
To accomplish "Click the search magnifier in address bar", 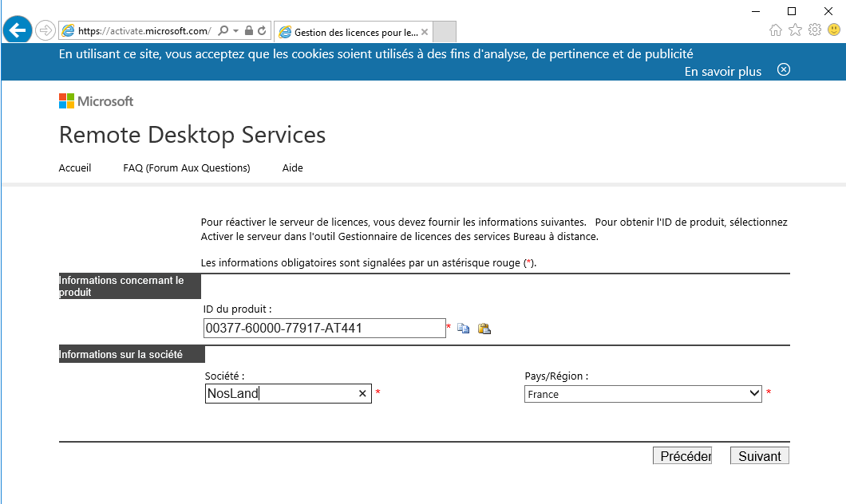I will [x=223, y=31].
